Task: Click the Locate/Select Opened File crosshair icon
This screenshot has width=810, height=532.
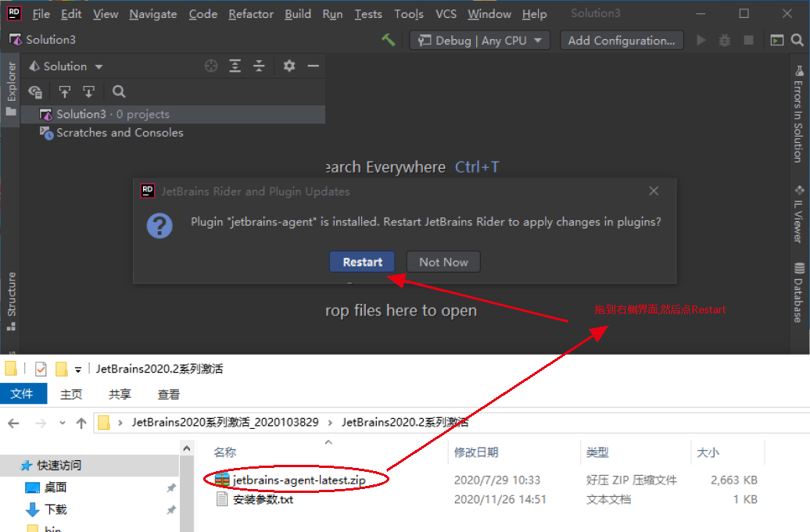Action: [211, 66]
